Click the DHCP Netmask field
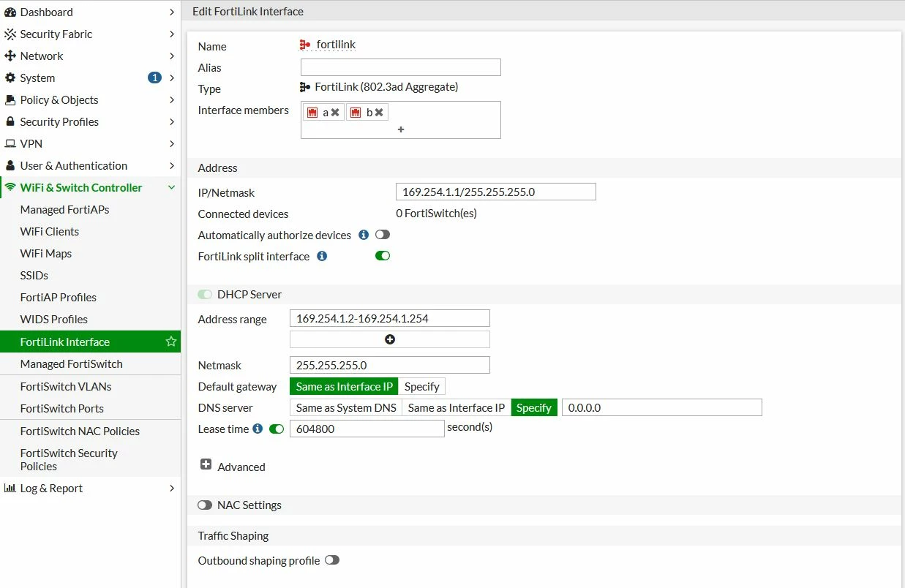This screenshot has height=588, width=905. point(390,365)
